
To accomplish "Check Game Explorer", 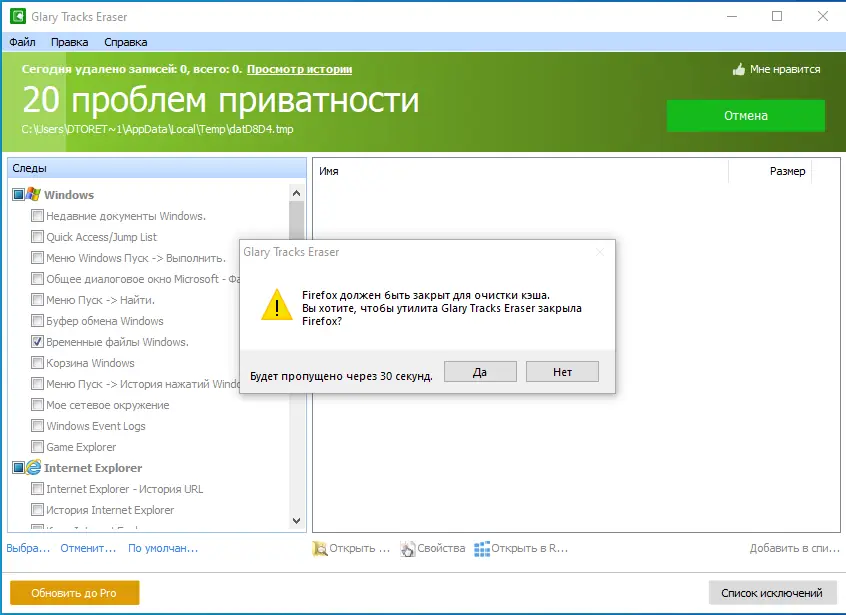I will pos(37,447).
